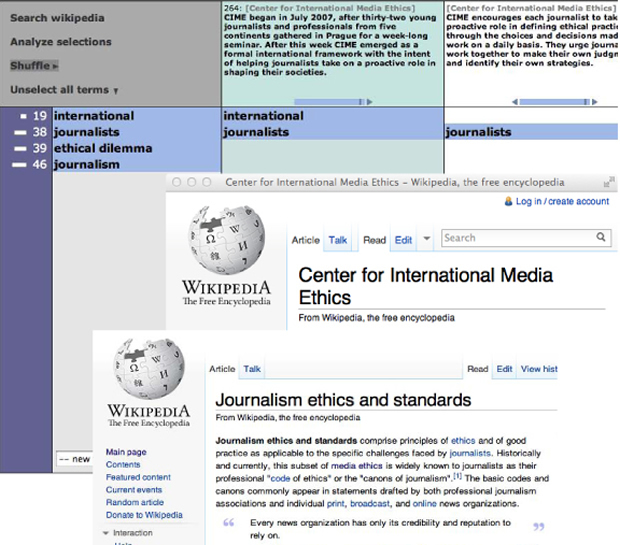Open Talk tab on Journalism ethics page
The image size is (620, 545).
252,369
